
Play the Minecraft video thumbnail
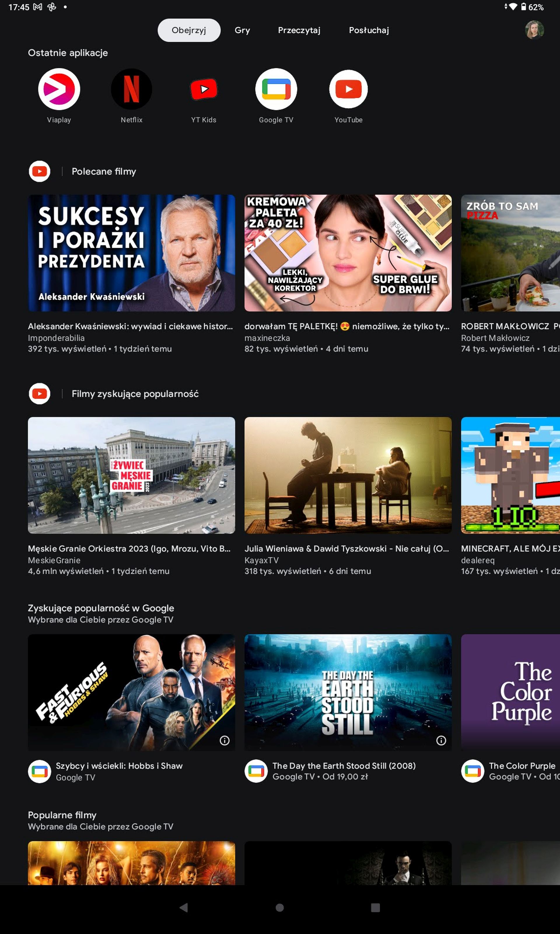511,475
